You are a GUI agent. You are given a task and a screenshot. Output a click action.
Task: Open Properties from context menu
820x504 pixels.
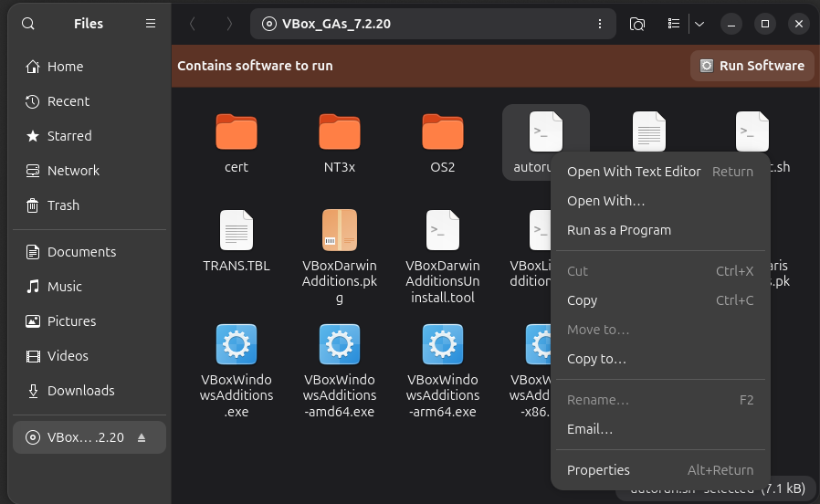coord(660,470)
